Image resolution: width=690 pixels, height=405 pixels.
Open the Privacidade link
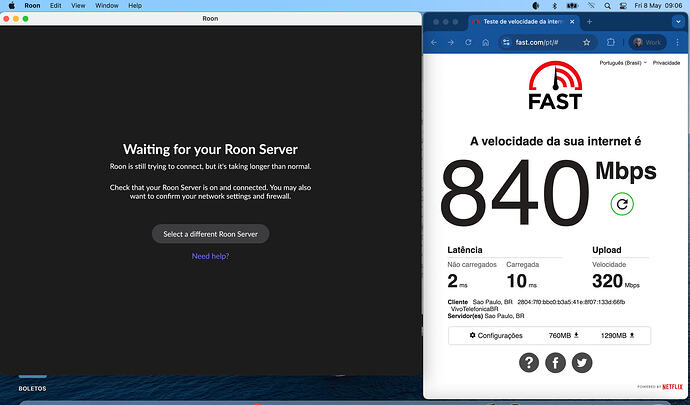[666, 63]
